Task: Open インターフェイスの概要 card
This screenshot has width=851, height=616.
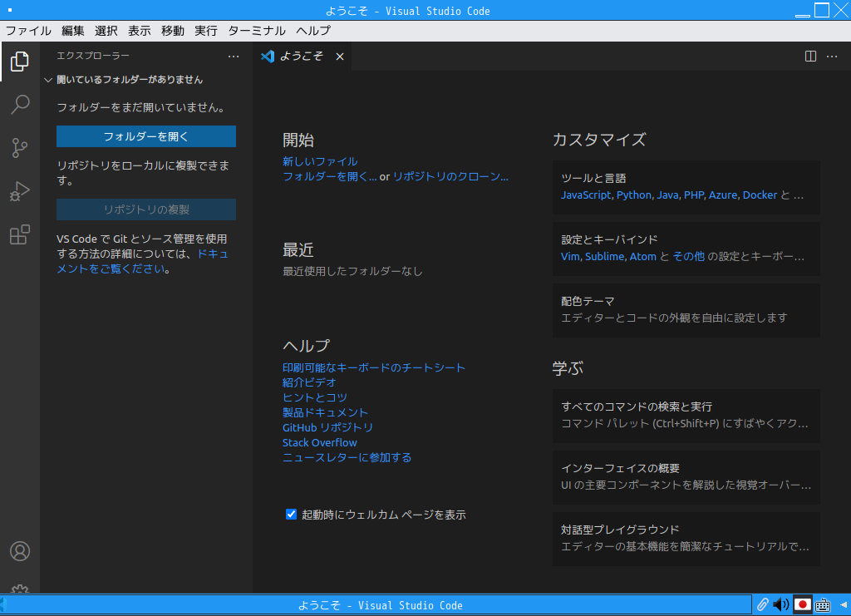Action: tap(686, 478)
